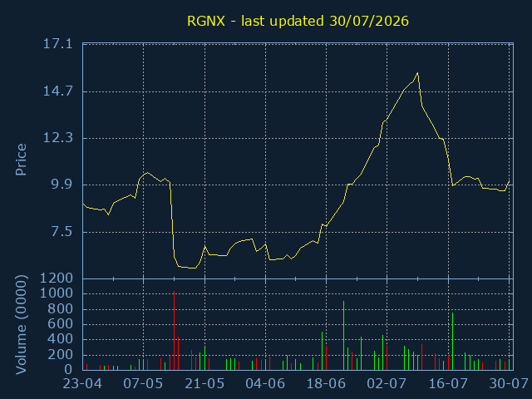This screenshot has height=399, width=532.
Task: Click the 30-07 date label
Action: coord(509,384)
